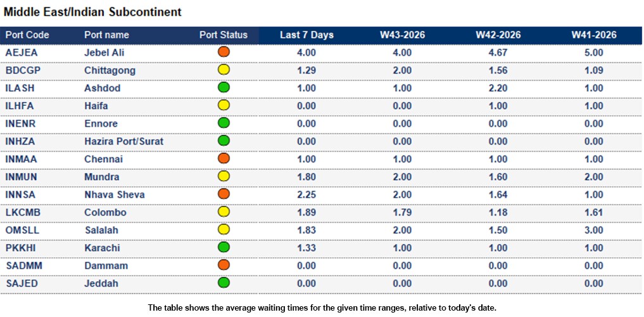The height and width of the screenshot is (317, 644).
Task: Select port code ILASH
Action: coord(20,88)
